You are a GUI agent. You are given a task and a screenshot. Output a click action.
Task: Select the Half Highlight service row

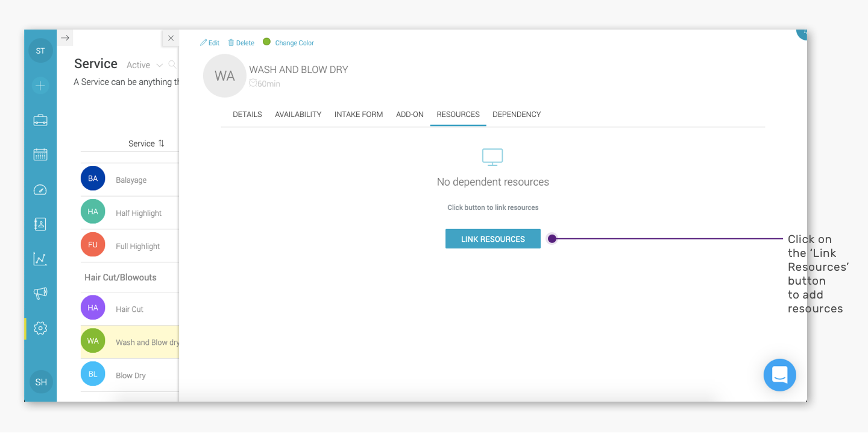[130, 213]
